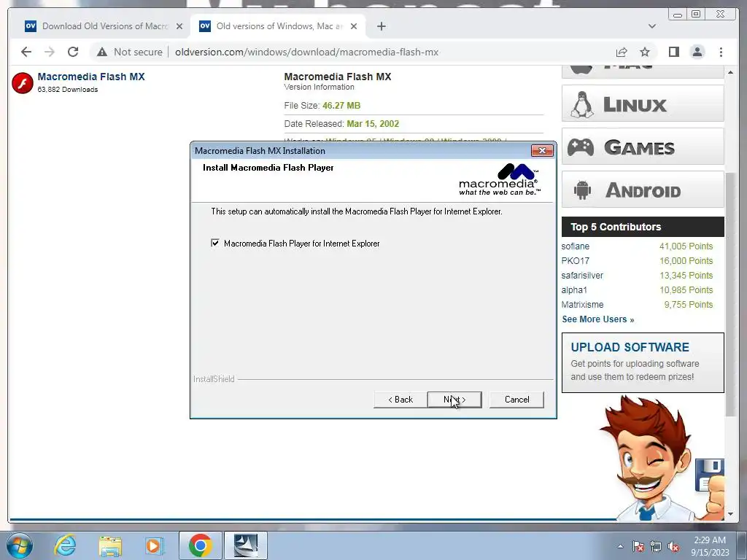747x560 pixels.
Task: Click the See More Users link
Action: 598,319
